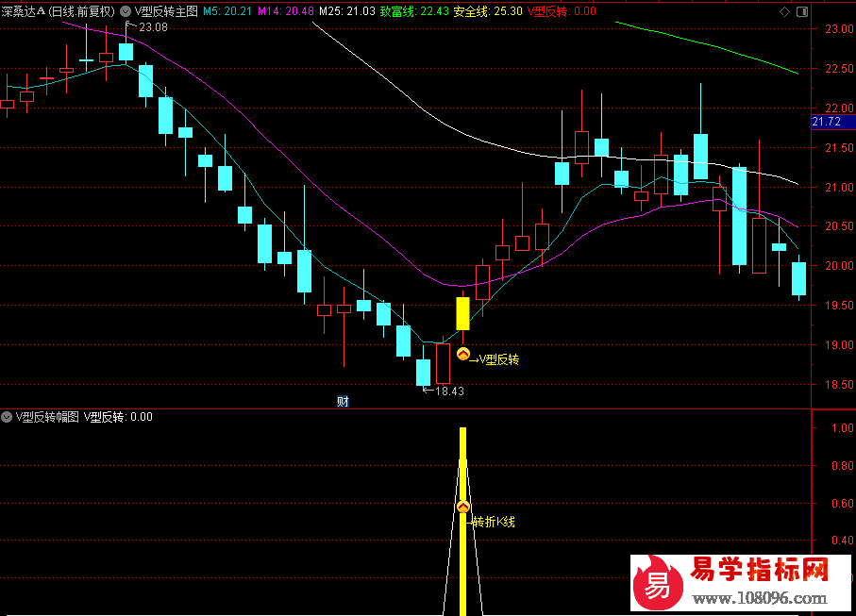The image size is (856, 616).
Task: Open dropdown beside V型反转主图 indicator title
Action: pos(126,11)
